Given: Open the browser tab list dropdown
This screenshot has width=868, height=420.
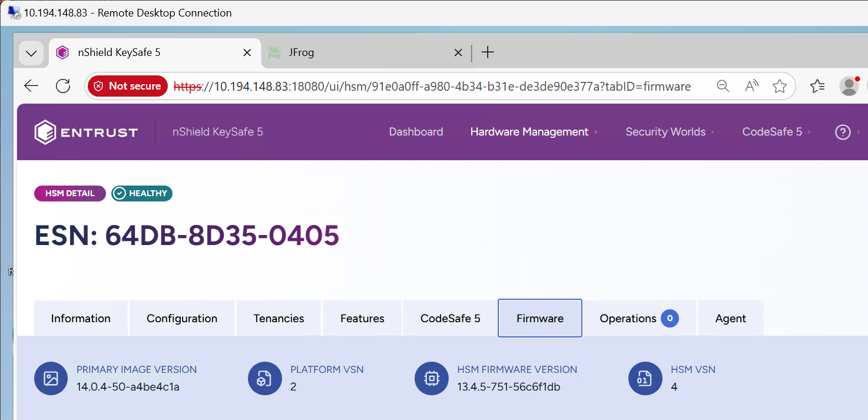Looking at the screenshot, I should 31,53.
